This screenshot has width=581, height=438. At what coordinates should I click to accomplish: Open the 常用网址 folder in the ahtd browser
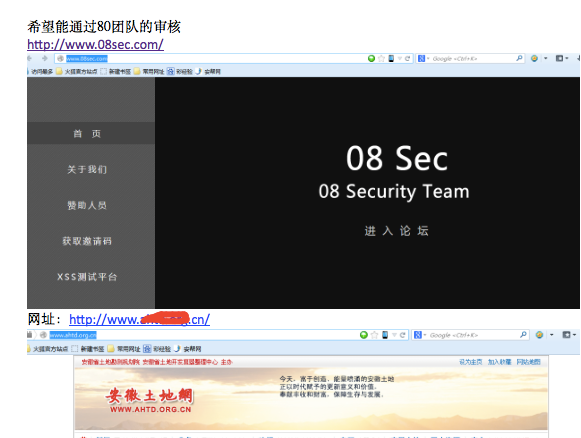[x=124, y=349]
